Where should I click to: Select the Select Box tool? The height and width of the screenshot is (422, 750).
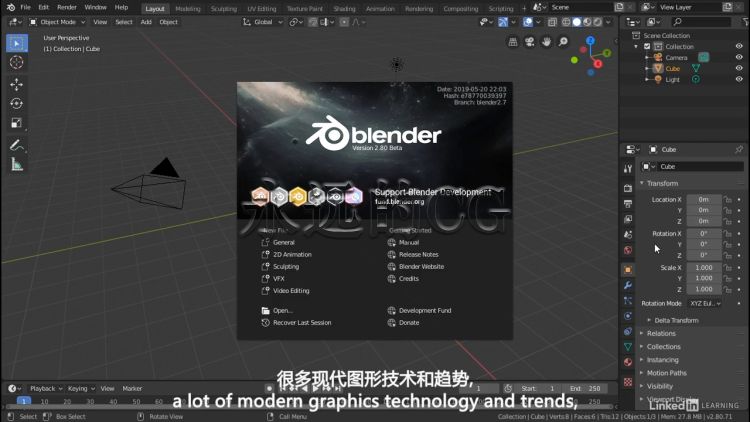[17, 43]
